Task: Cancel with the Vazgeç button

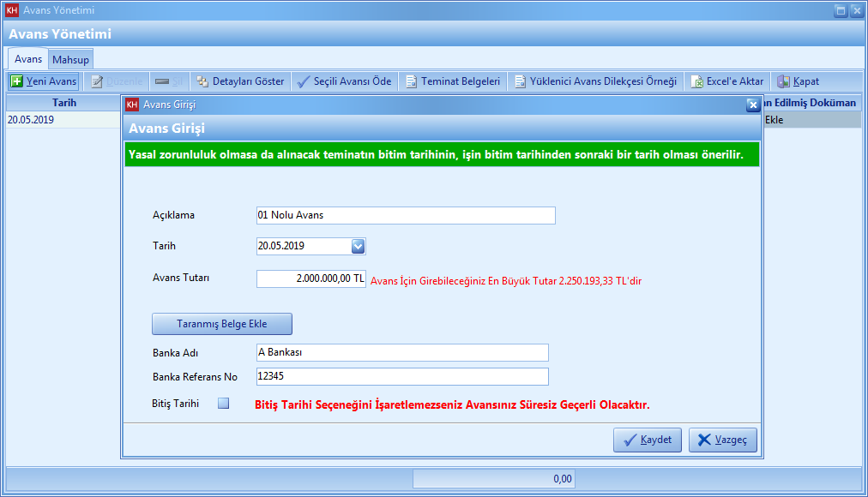Action: (x=722, y=440)
